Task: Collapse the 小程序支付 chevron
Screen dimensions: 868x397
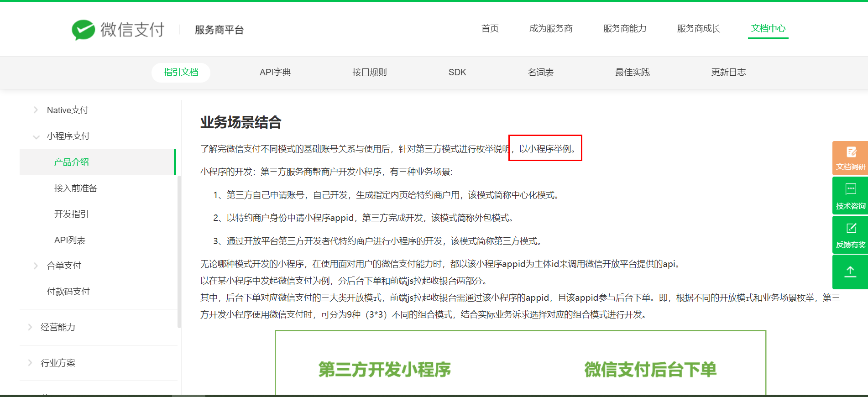Action: pyautogui.click(x=36, y=136)
